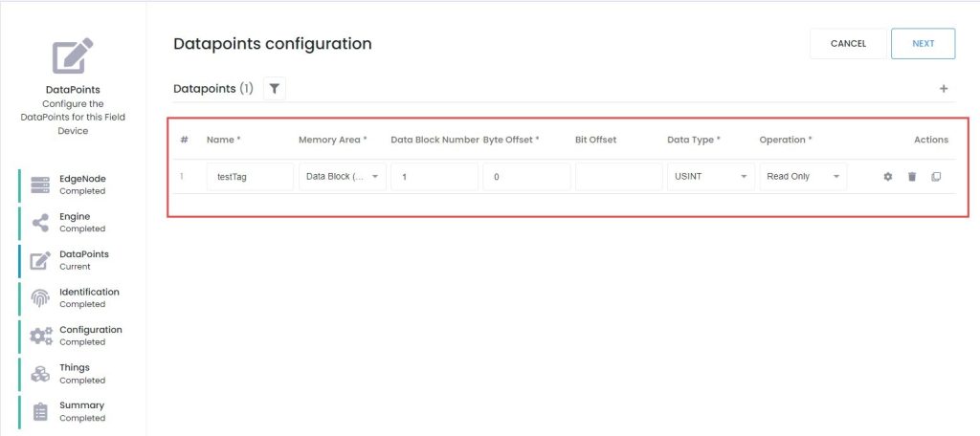Open the Operation Read Only dropdown
980x436 pixels.
803,177
